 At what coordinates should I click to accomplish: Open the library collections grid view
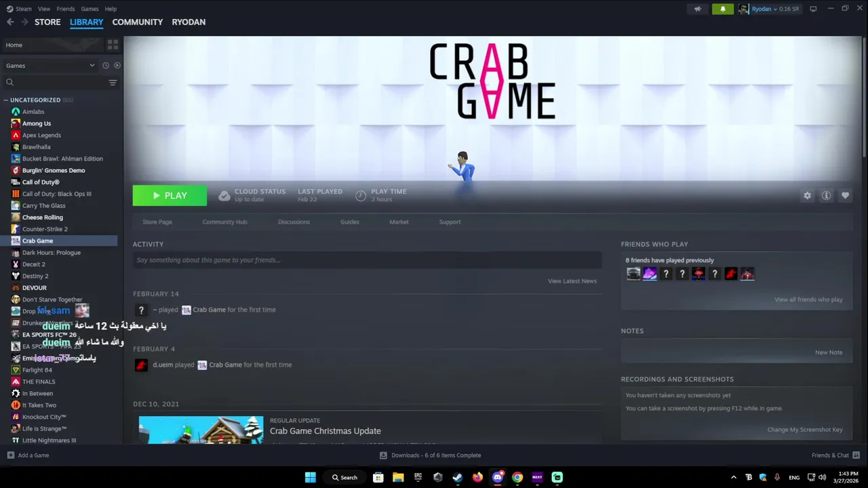(x=113, y=45)
